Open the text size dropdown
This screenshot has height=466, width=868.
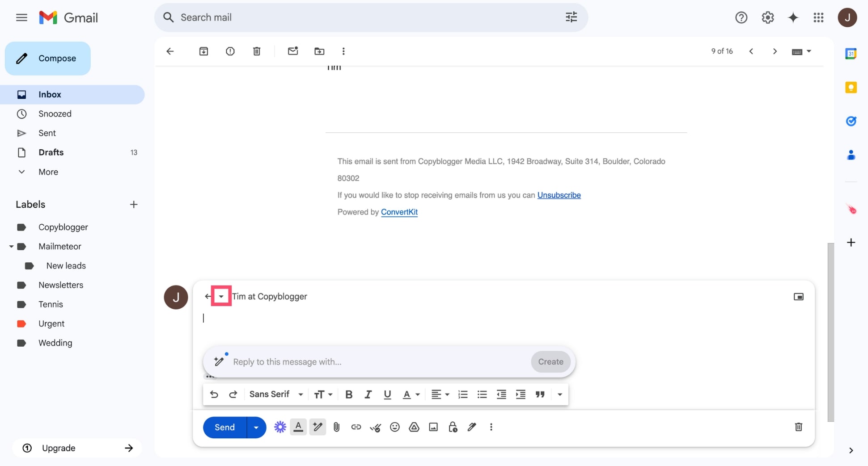323,395
